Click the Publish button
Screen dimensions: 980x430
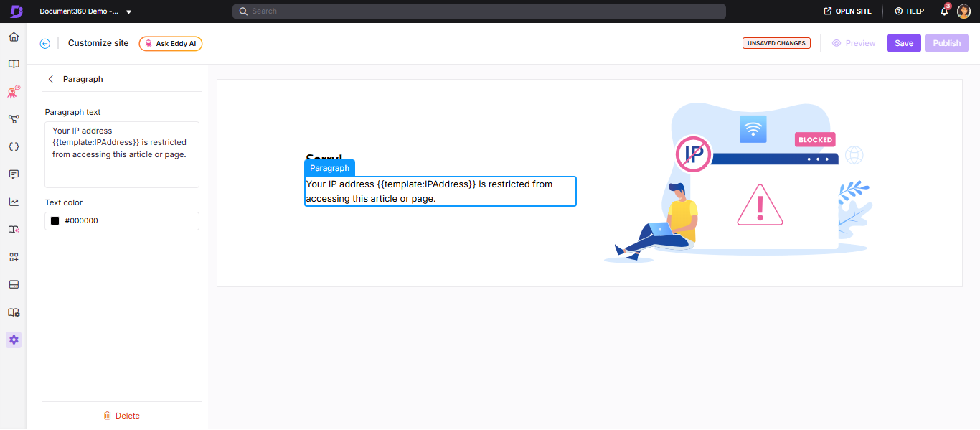(947, 43)
